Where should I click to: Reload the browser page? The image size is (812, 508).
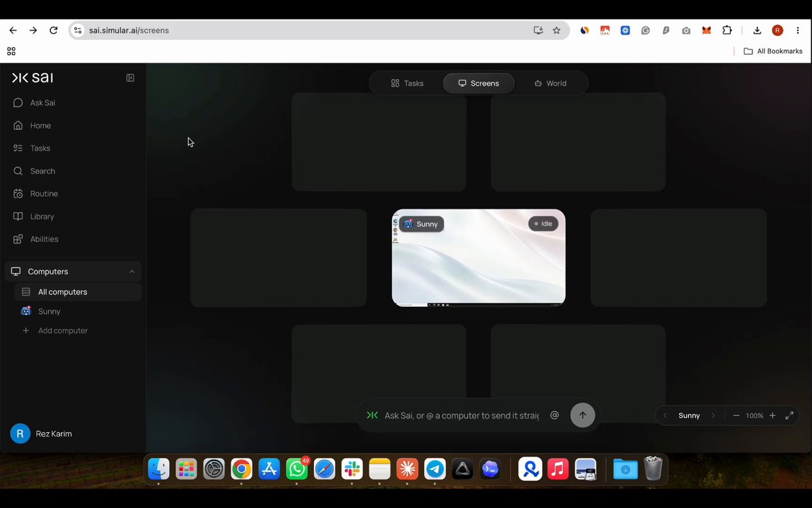(53, 30)
